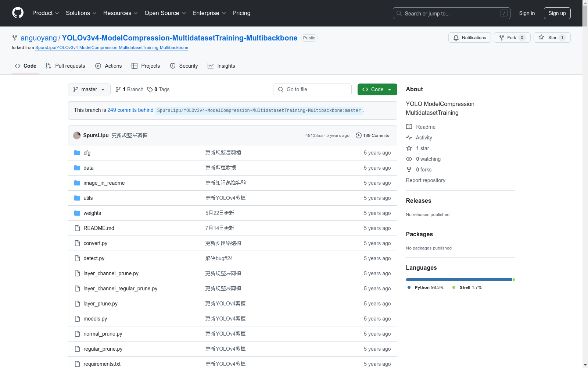This screenshot has width=588, height=368.
Task: Click the normal_prune.py file icon
Action: pyautogui.click(x=77, y=334)
